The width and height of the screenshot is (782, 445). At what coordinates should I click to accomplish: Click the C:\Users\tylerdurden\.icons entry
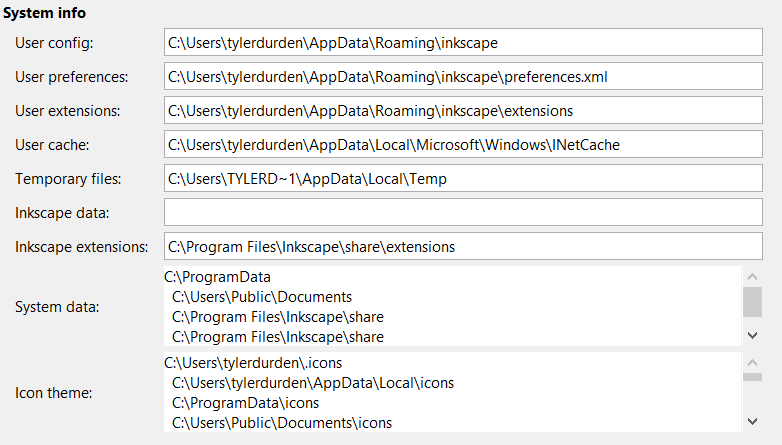pos(260,363)
